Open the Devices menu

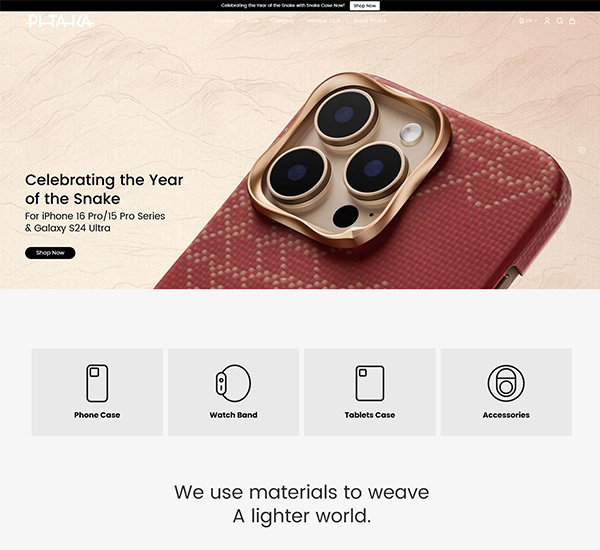coord(224,21)
